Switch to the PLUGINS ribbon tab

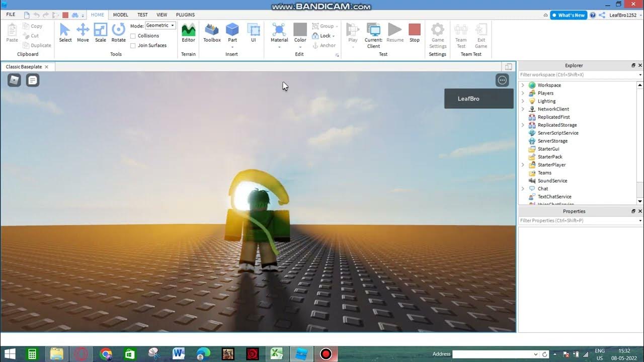[x=186, y=15]
